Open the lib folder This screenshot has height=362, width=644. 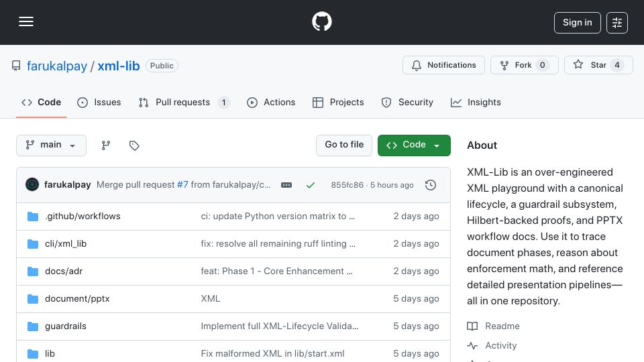[x=50, y=353]
